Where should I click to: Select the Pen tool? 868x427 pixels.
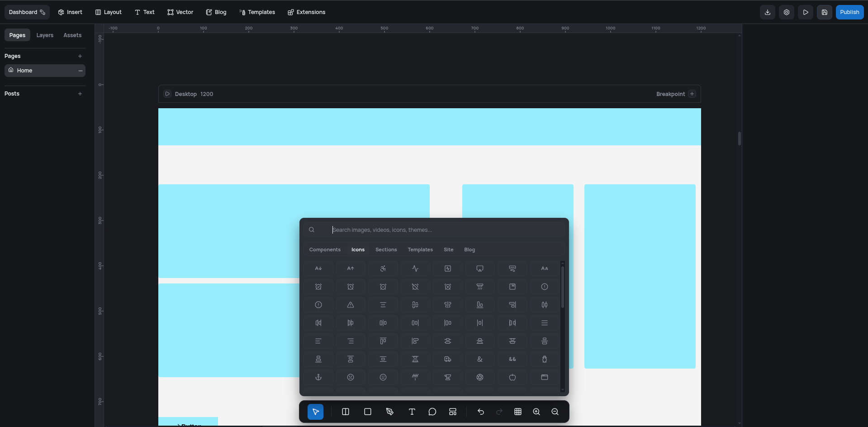[389, 412]
